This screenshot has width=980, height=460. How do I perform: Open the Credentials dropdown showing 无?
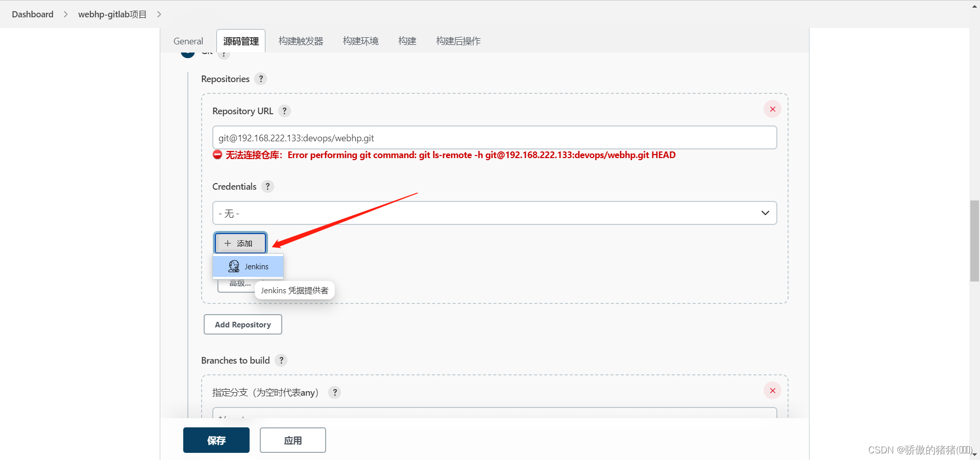[494, 213]
